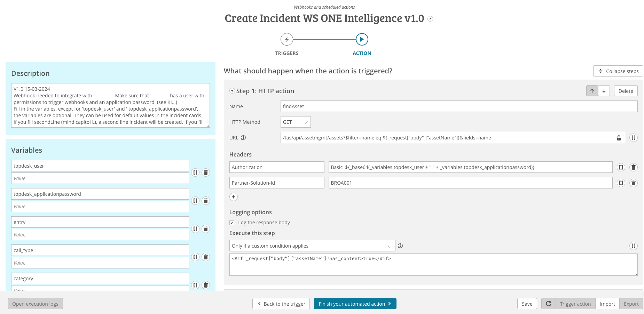The height and width of the screenshot is (314, 644).
Task: Move Step 1 up with the arrow icon
Action: [592, 91]
